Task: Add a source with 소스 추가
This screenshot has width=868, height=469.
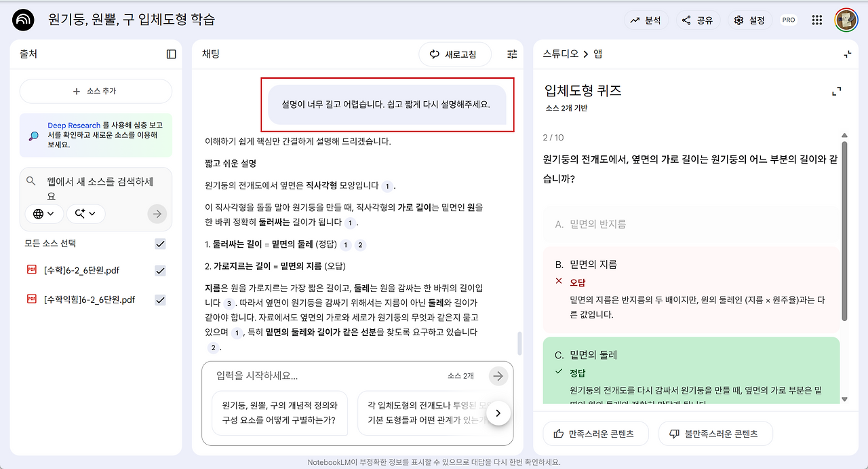Action: [x=96, y=91]
